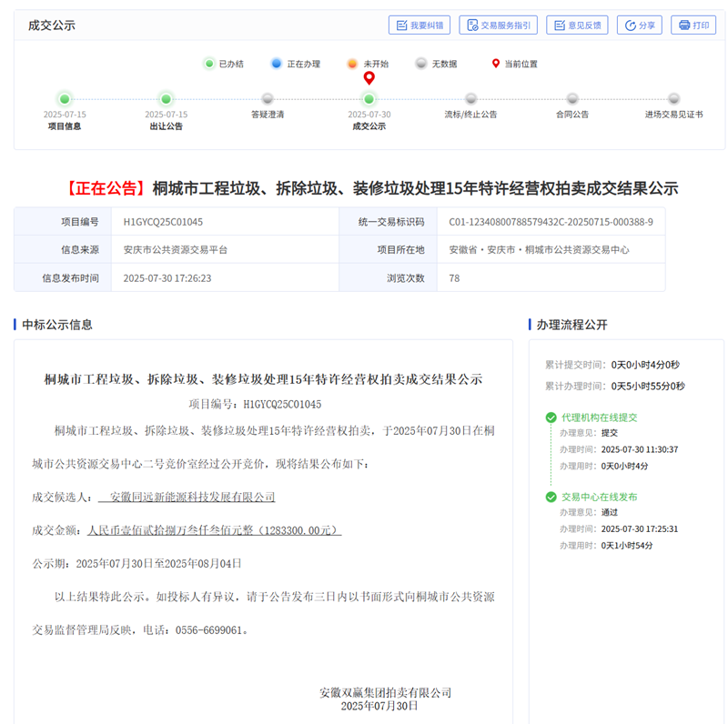Click 办理意见 value 提交
728x724 pixels.
(x=609, y=433)
